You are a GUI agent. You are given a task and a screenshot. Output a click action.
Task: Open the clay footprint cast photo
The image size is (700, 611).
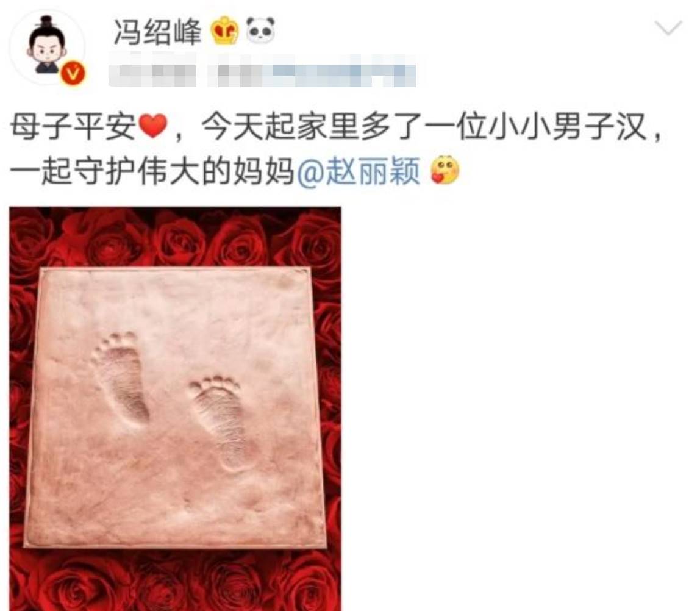[175, 409]
